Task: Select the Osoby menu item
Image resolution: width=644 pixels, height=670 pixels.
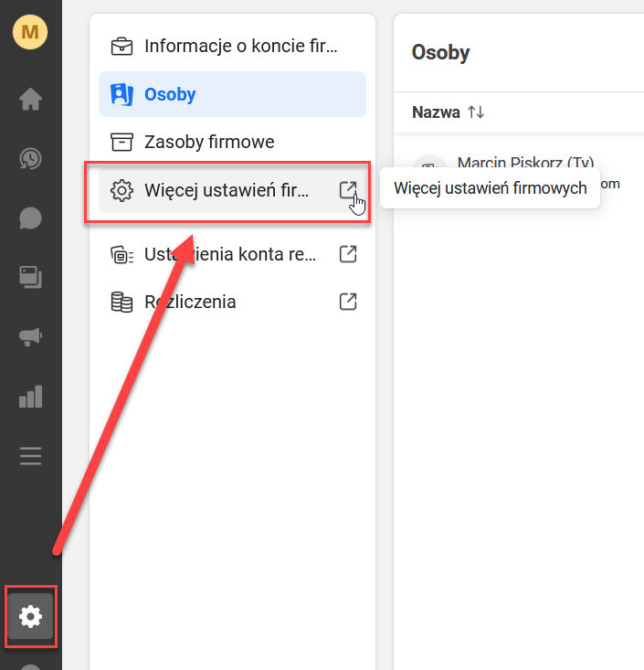Action: 170,94
